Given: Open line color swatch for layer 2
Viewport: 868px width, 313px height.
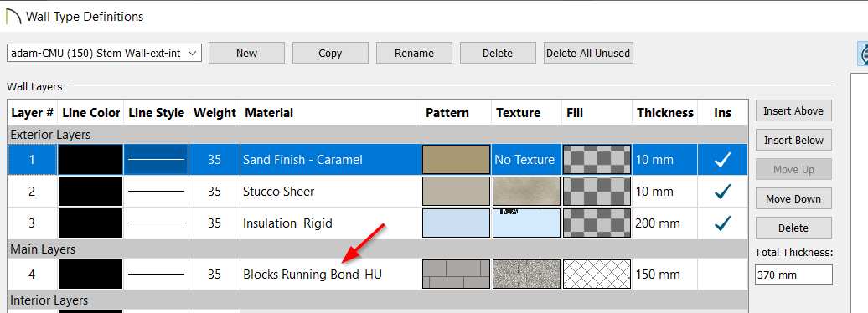Looking at the screenshot, I should (90, 192).
